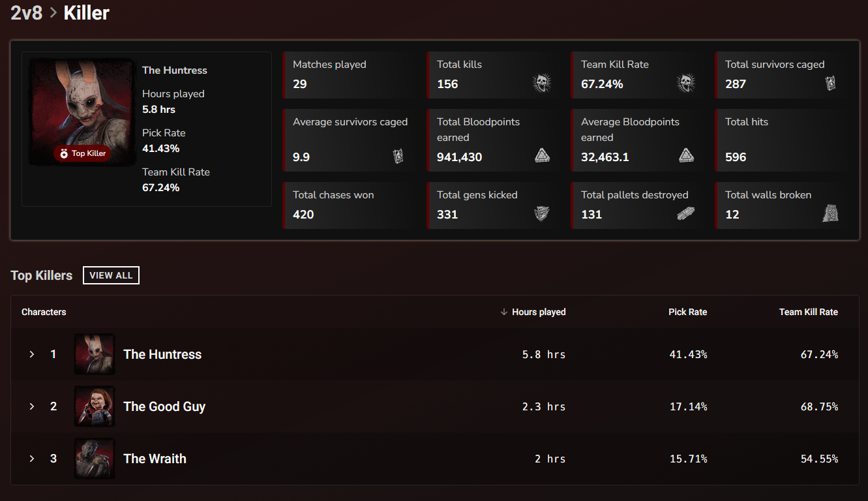Click the Average survivors caged value 9.9

301,157
